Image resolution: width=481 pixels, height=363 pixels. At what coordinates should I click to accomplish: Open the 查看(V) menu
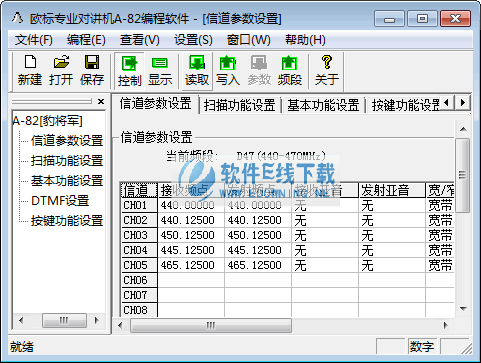(x=139, y=40)
